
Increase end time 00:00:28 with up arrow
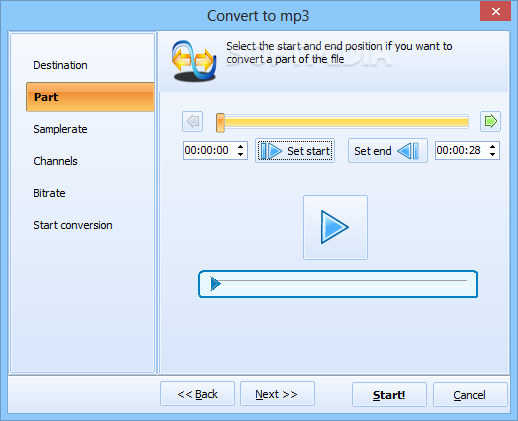[x=492, y=147]
